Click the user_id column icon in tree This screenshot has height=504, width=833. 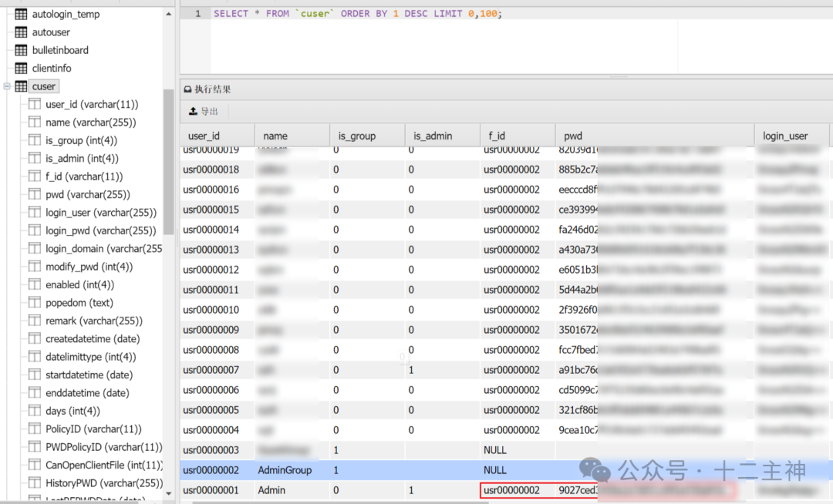(x=35, y=104)
